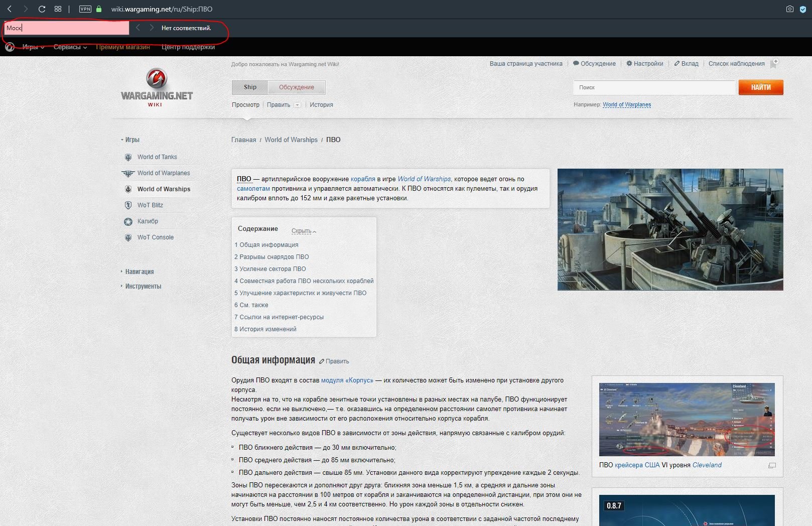Viewport: 812px width, 526px height.
Task: Open the Просмотр view
Action: pos(245,105)
